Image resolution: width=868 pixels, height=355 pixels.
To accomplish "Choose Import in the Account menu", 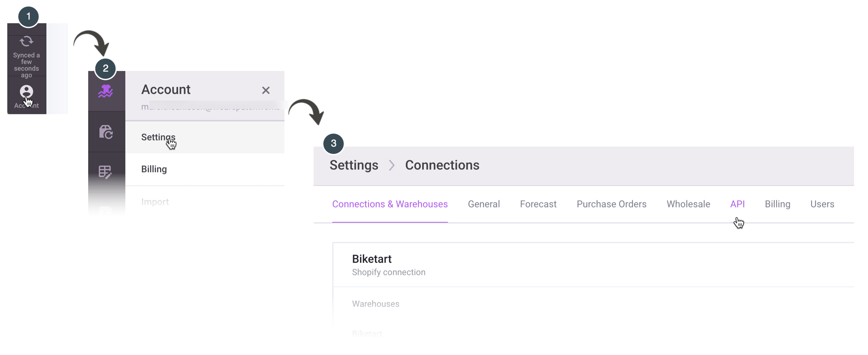I will coord(155,202).
